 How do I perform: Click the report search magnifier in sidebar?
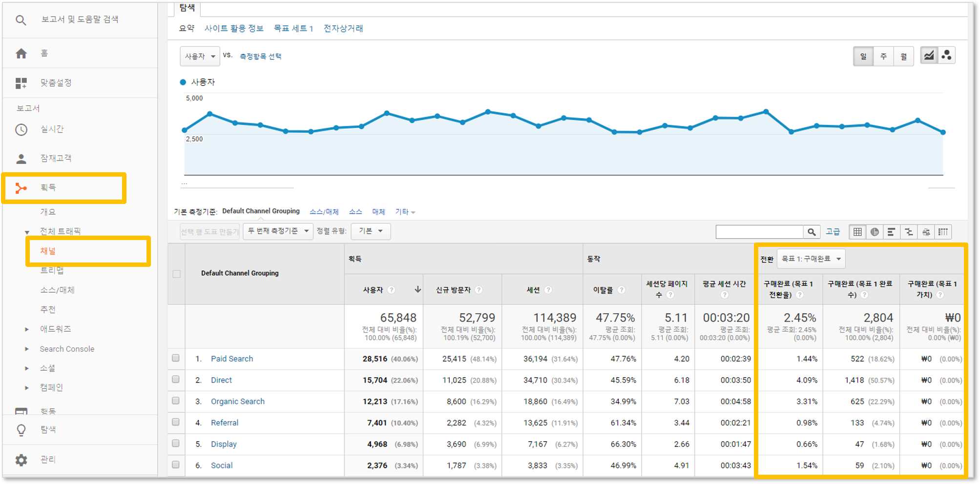pos(21,20)
